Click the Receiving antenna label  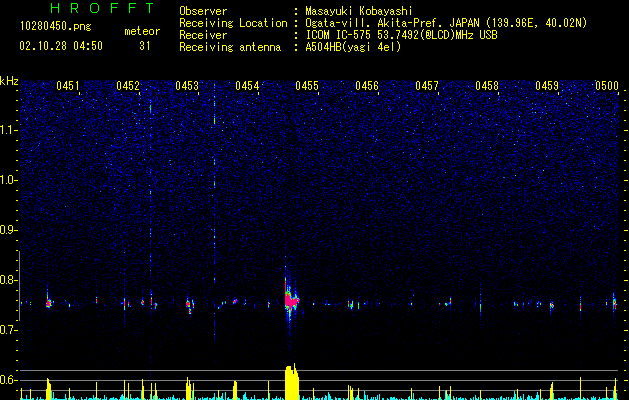pyautogui.click(x=230, y=47)
